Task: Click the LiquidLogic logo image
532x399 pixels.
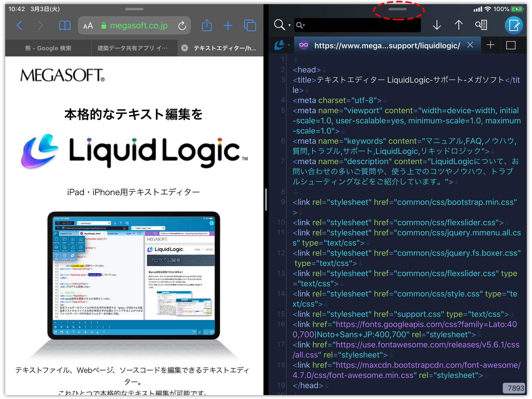Action: point(134,151)
